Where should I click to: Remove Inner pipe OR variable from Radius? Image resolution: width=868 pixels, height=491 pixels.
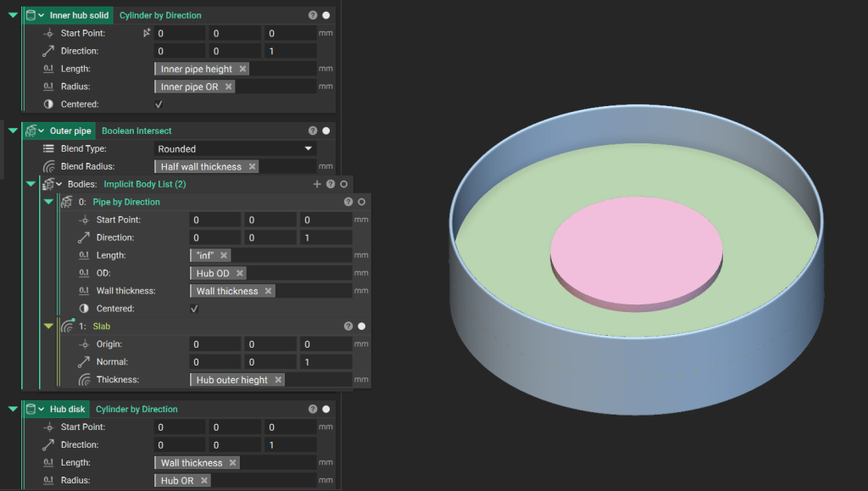(229, 86)
